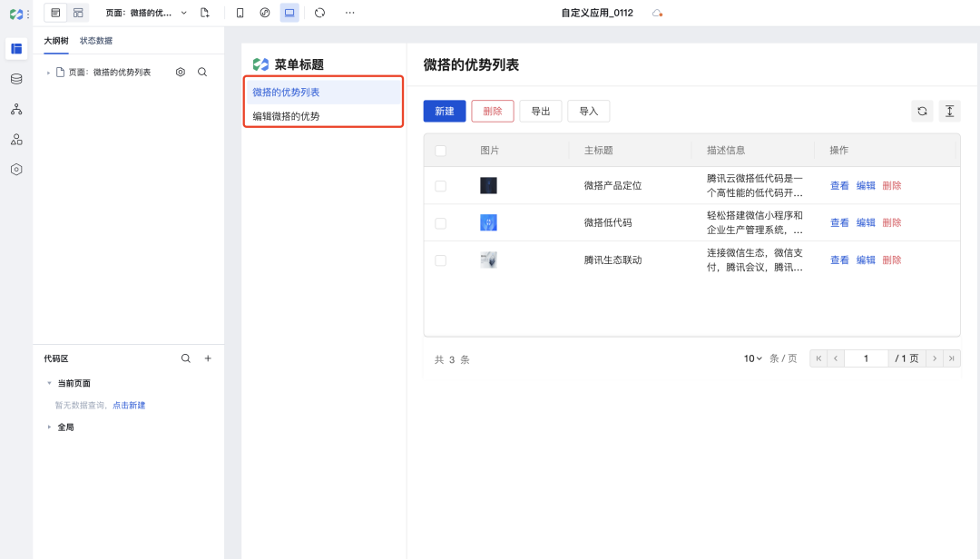The image size is (980, 559).
Task: Click the app title 自定义应用_0112
Action: pyautogui.click(x=597, y=13)
